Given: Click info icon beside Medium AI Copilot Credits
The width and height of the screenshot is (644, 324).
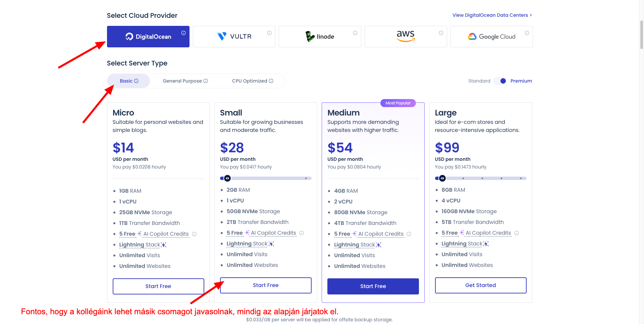Looking at the screenshot, I should [x=409, y=234].
